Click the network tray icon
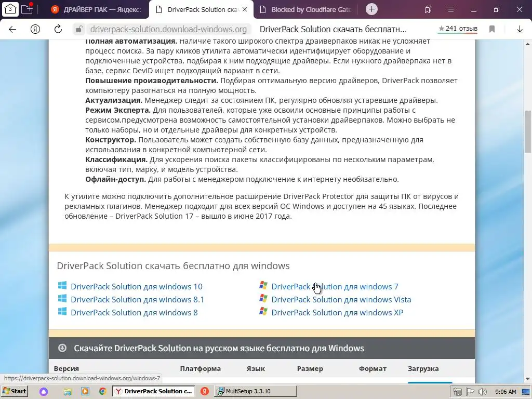Screen dimensions: 532x399 pos(458,392)
